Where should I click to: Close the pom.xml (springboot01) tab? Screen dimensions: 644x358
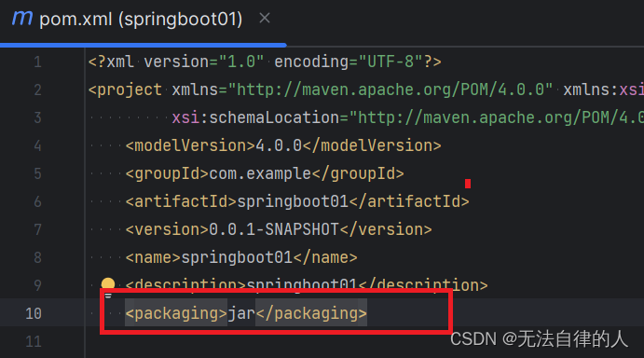click(x=265, y=18)
